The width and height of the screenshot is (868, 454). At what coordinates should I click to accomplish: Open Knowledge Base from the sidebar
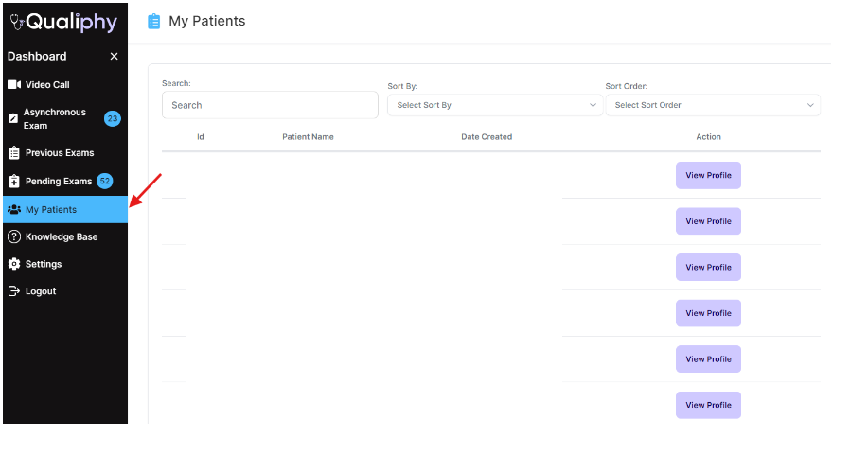(62, 237)
